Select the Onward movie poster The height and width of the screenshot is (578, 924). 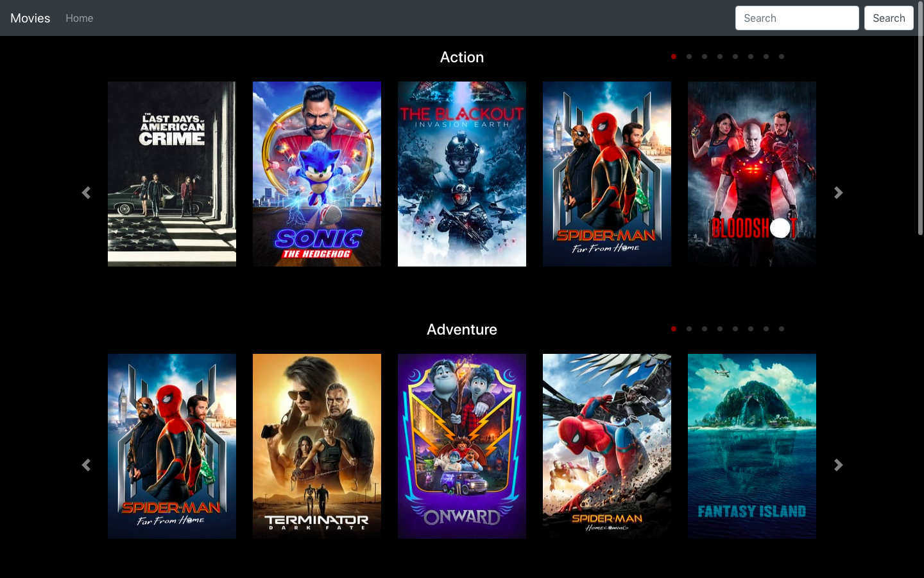(x=462, y=446)
